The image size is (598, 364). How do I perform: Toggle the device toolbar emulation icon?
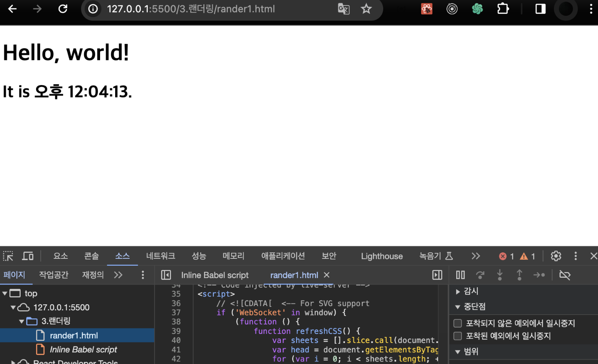click(x=28, y=256)
